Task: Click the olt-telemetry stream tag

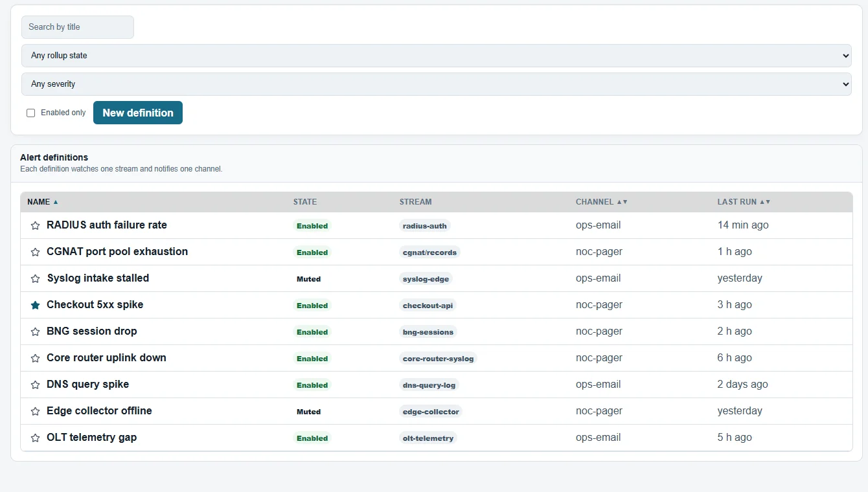Action: coord(428,438)
